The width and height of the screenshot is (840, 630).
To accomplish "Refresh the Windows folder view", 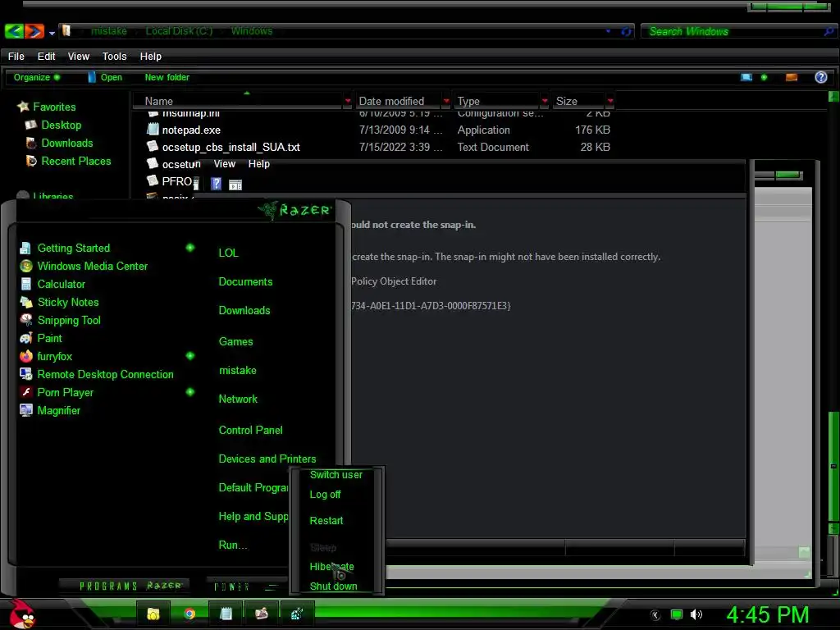I will point(626,32).
